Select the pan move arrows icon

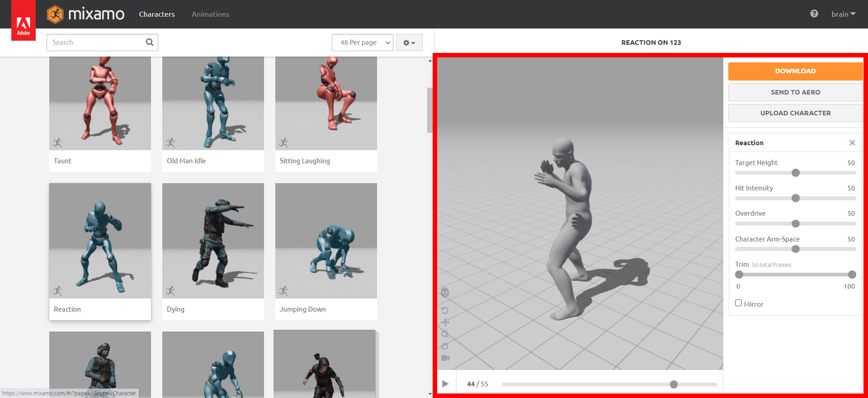coord(445,322)
